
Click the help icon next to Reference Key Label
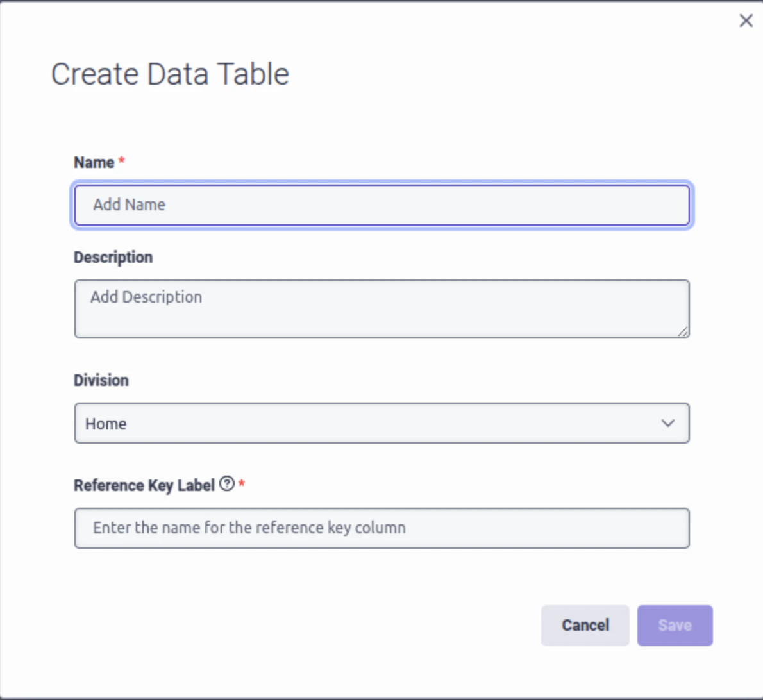[x=226, y=485]
